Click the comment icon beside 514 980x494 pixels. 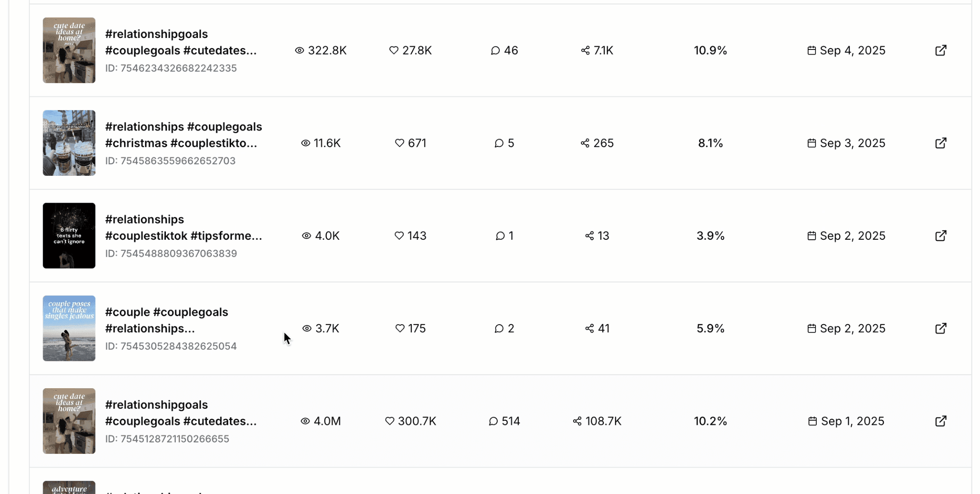coord(493,421)
